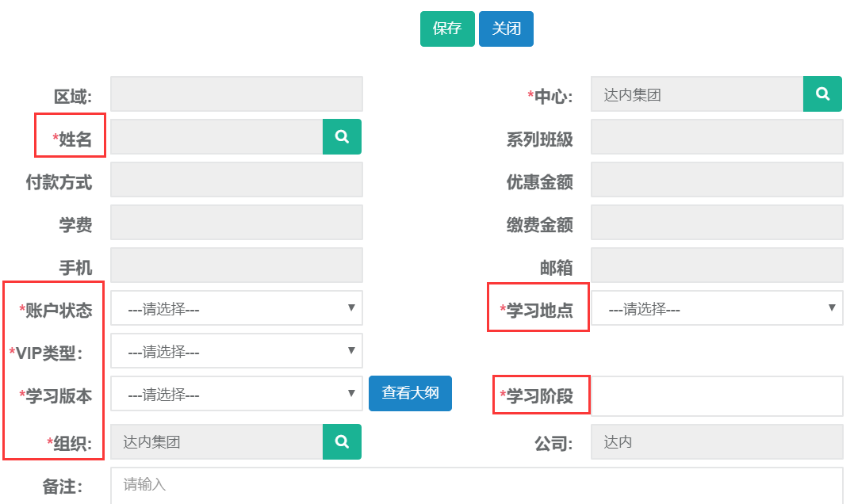
Task: Expand the VIP类型 dropdown list
Action: (x=236, y=351)
